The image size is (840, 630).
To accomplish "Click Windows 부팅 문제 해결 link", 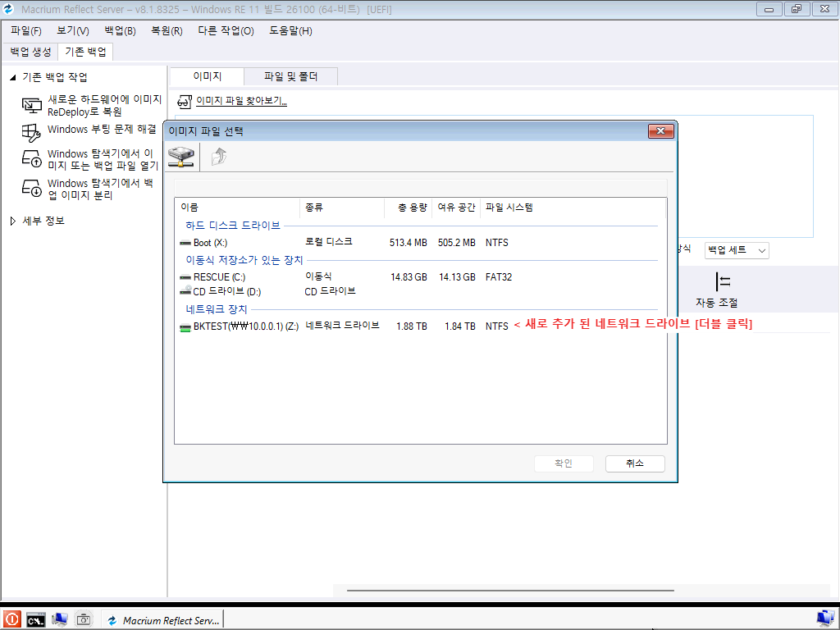I will [102, 129].
